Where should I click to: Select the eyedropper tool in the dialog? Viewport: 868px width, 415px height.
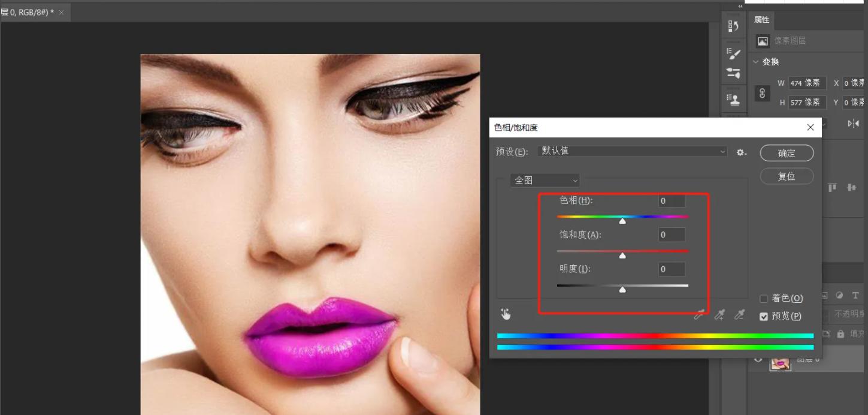click(699, 314)
